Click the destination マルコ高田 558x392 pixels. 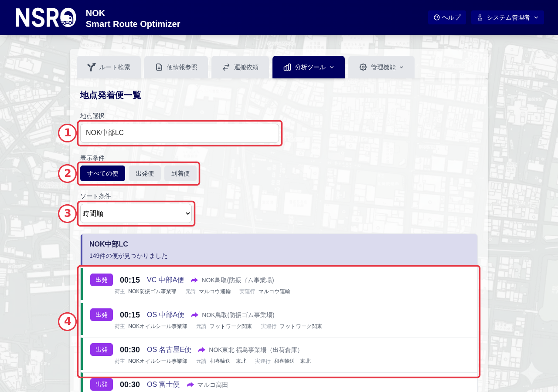213,385
